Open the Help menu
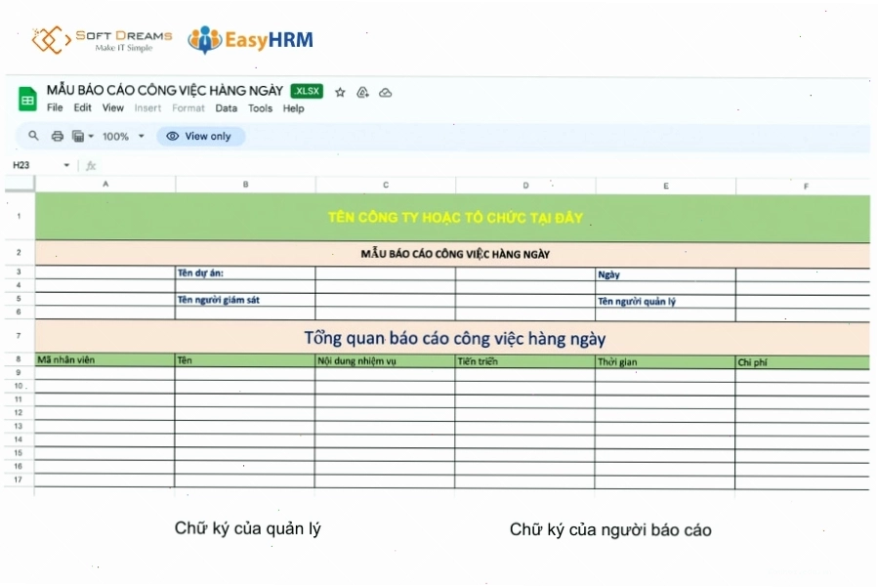The image size is (878, 588). click(x=293, y=108)
